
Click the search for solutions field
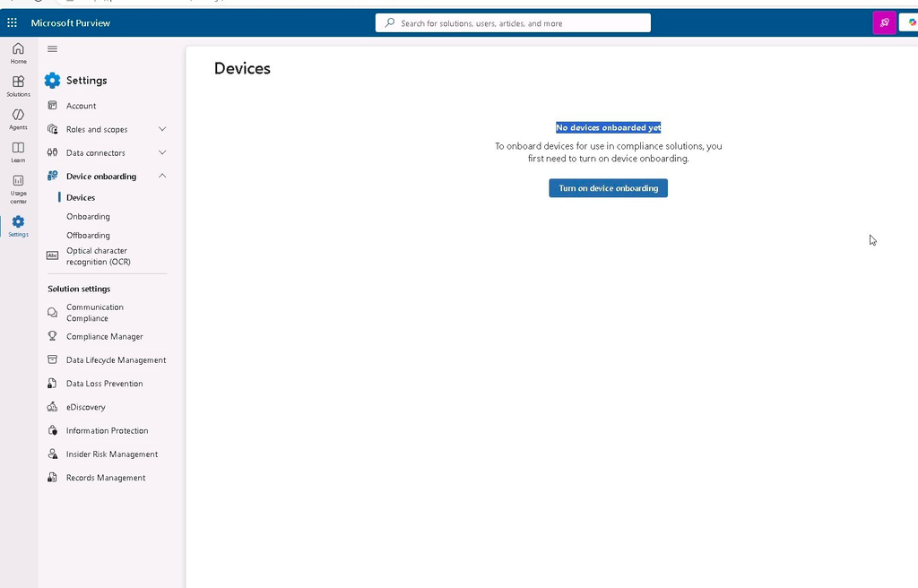click(513, 22)
